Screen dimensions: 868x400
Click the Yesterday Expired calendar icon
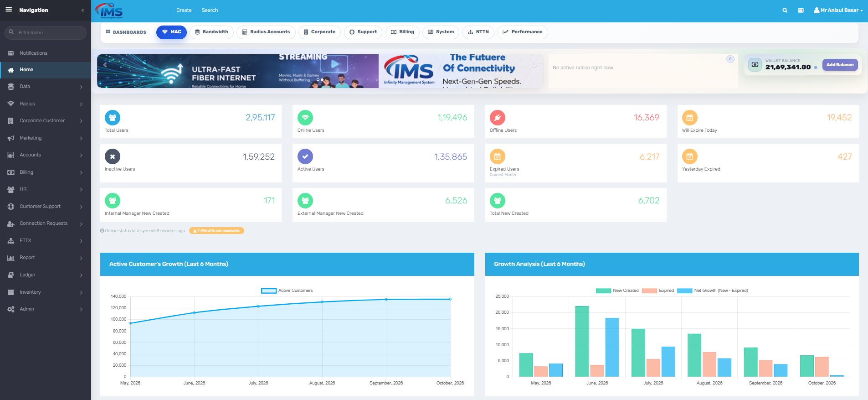click(x=690, y=156)
